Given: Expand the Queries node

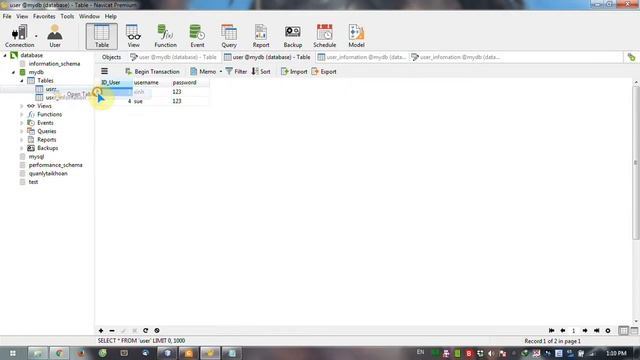Looking at the screenshot, I should tap(22, 131).
